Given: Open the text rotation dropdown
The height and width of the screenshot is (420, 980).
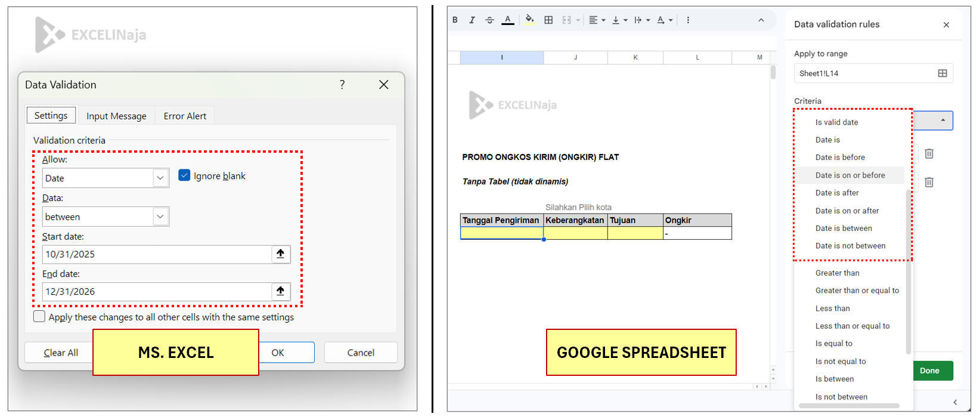Looking at the screenshot, I should point(665,20).
